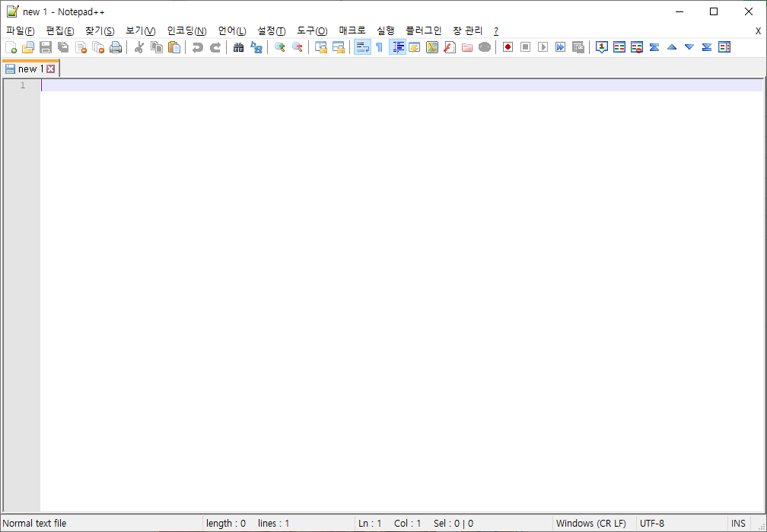This screenshot has height=532, width=767.
Task: Open the 보기(V) menu
Action: (140, 31)
